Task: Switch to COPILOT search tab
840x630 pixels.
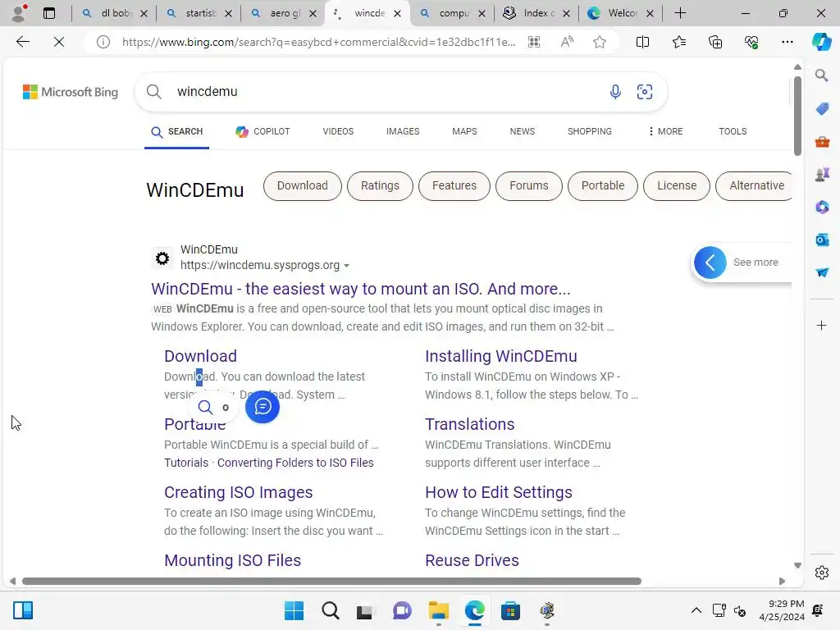Action: 262,131
